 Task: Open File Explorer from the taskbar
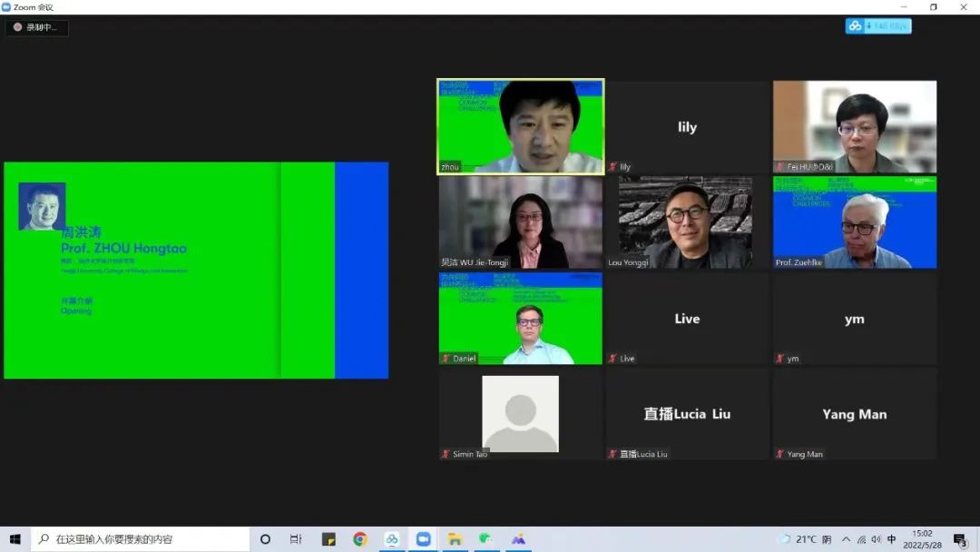point(455,539)
